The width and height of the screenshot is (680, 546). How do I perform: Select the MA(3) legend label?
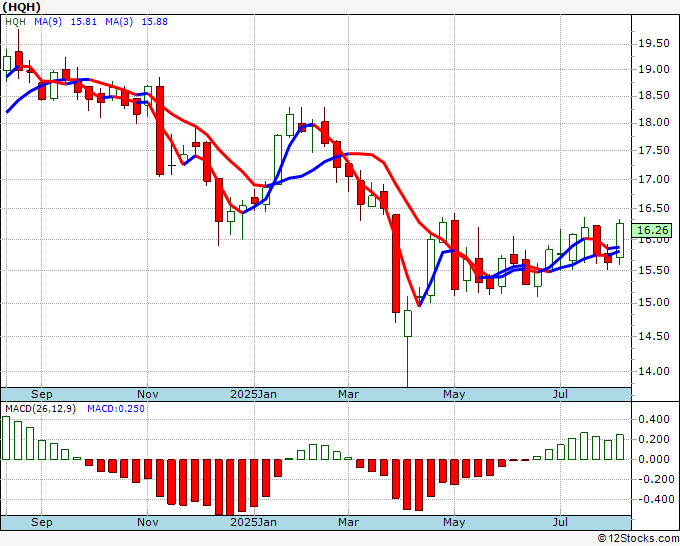click(119, 22)
